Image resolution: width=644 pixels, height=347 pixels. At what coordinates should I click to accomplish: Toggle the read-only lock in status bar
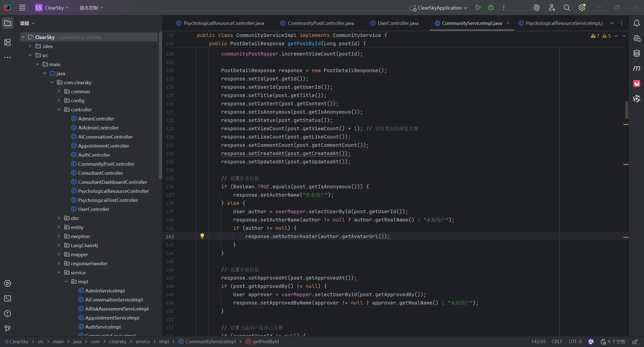tap(635, 341)
